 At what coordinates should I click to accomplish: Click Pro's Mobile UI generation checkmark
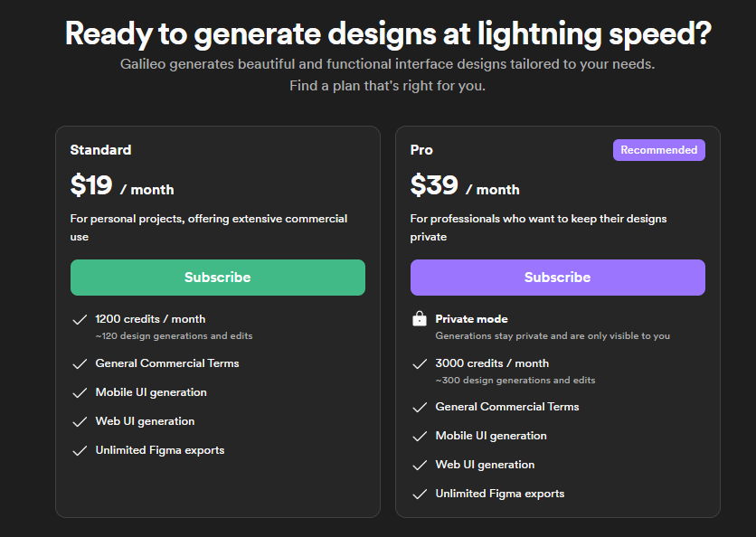coord(419,436)
